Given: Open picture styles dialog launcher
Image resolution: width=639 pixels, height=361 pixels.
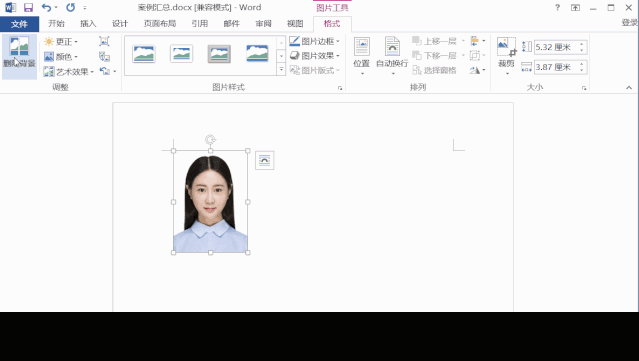Looking at the screenshot, I should click(x=340, y=88).
